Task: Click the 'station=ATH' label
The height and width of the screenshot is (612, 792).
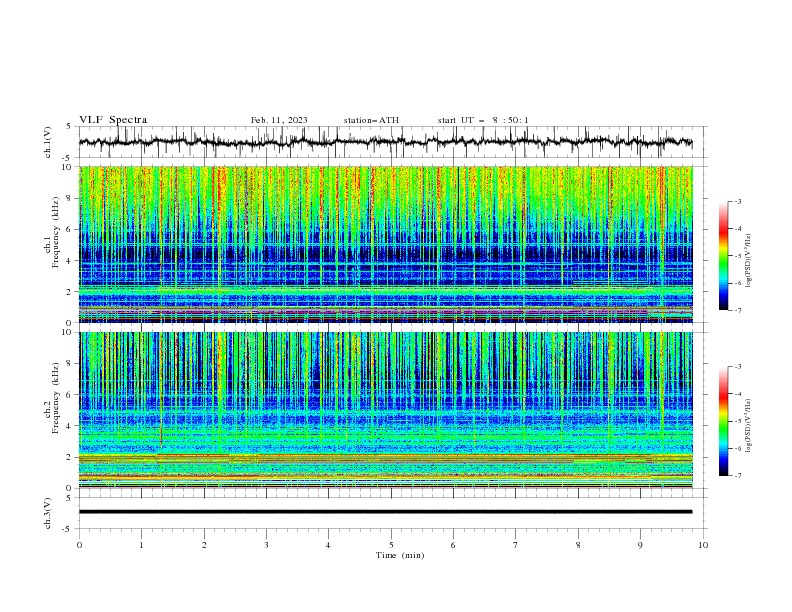Action: click(x=371, y=120)
